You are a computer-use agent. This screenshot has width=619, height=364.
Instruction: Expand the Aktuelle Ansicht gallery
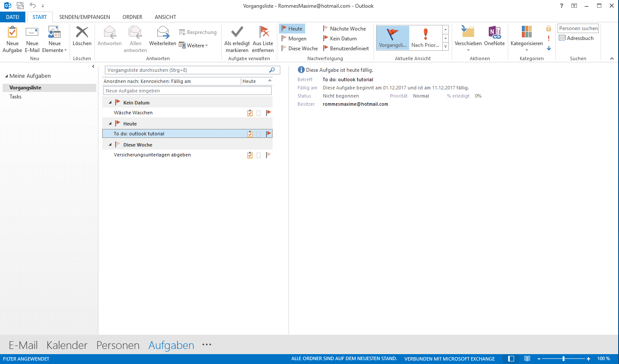(x=445, y=46)
